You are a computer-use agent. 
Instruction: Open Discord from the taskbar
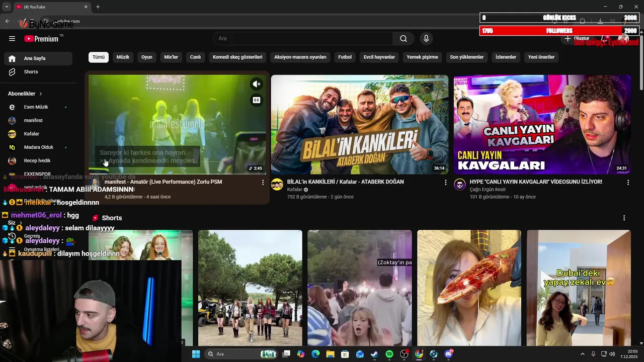click(448, 354)
